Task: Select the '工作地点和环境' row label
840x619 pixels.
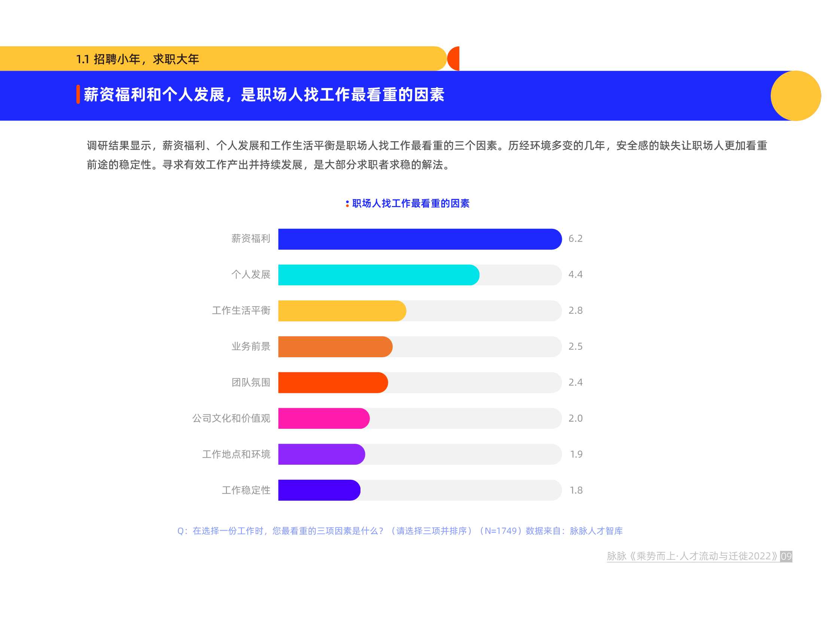Action: 236,455
